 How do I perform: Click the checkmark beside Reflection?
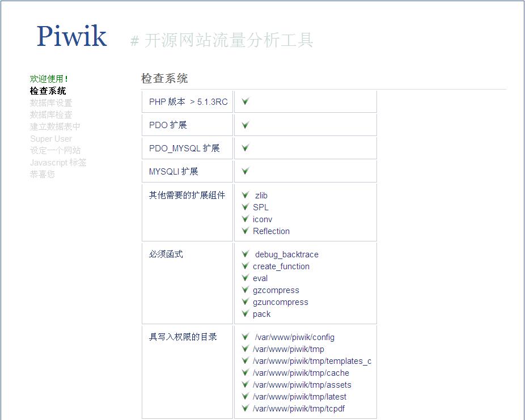point(245,231)
